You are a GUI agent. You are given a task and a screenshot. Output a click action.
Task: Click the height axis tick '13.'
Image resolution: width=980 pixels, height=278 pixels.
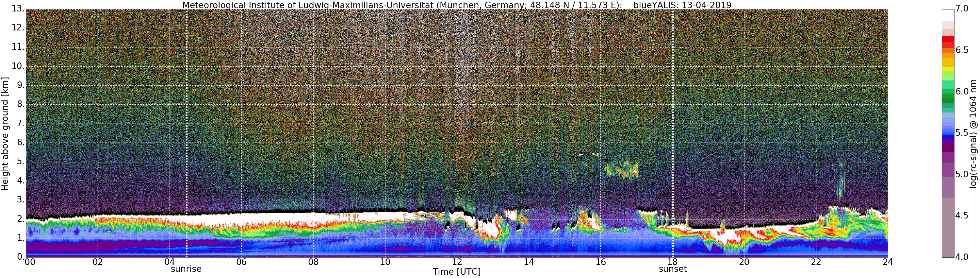pyautogui.click(x=18, y=9)
